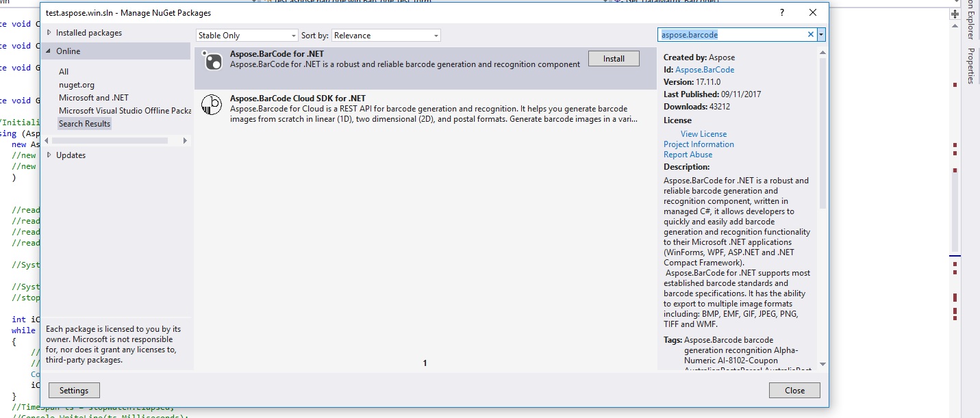Image resolution: width=980 pixels, height=418 pixels.
Task: Click the Downloads: 43212 text
Action: [x=696, y=107]
